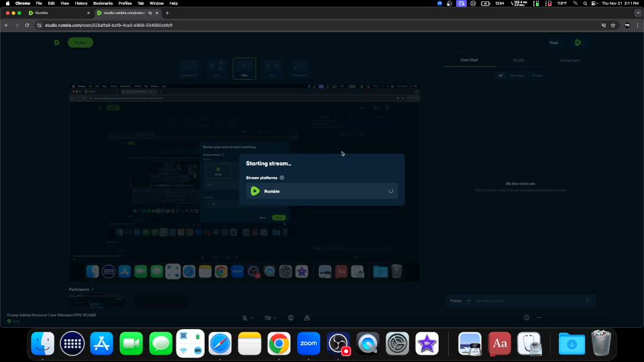
Task: Open the Bookmarks menu in the menu bar
Action: point(103,3)
